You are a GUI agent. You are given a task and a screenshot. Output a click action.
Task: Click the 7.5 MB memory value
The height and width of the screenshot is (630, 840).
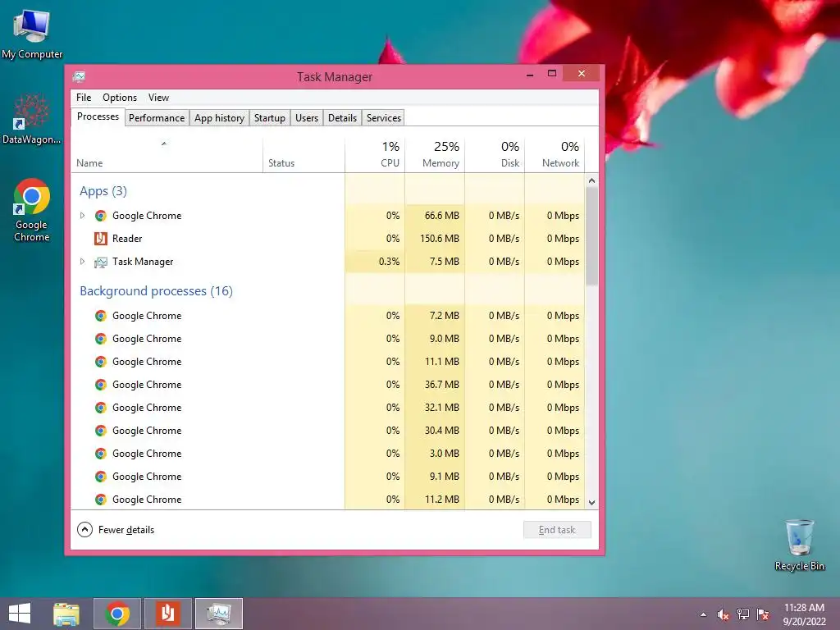[444, 262]
